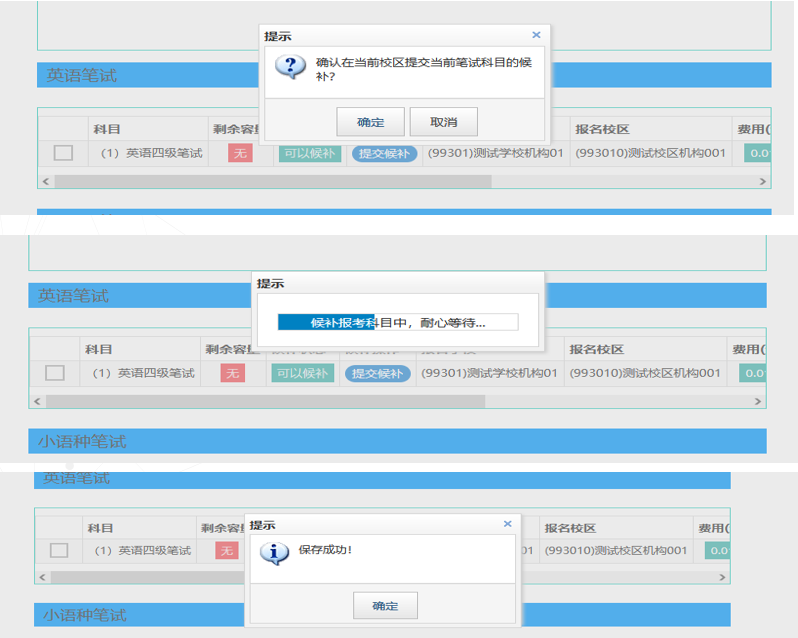The image size is (798, 638).
Task: Click the info icon beside 保存成功 message
Action: point(274,555)
